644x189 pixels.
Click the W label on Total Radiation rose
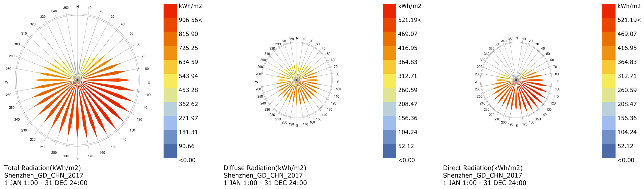click(x=7, y=82)
